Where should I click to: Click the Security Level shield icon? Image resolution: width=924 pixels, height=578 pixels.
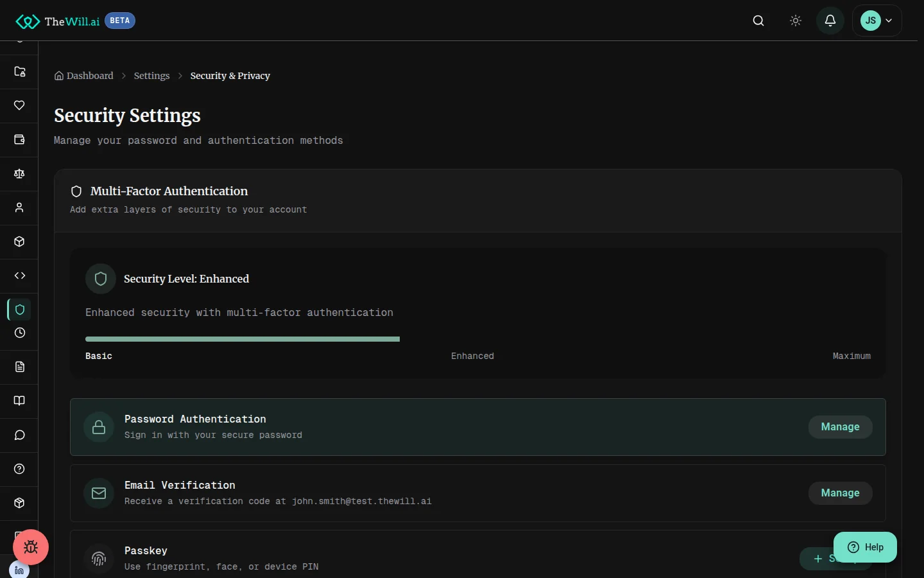pyautogui.click(x=101, y=279)
